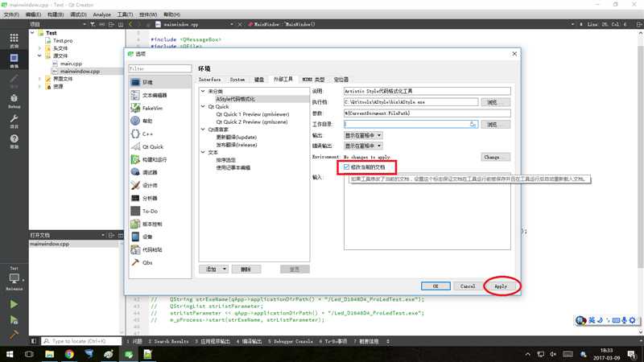Select the 文本编辑器 category in options

(159, 95)
